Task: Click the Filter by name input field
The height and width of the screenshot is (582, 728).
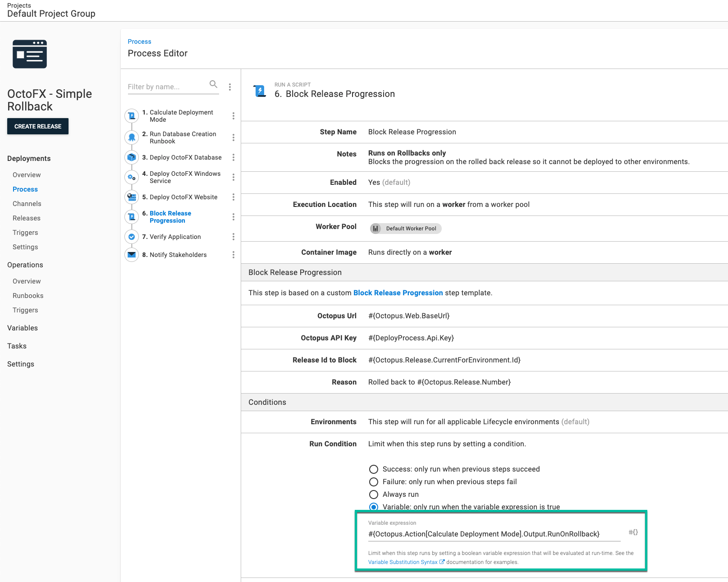Action: [x=167, y=87]
